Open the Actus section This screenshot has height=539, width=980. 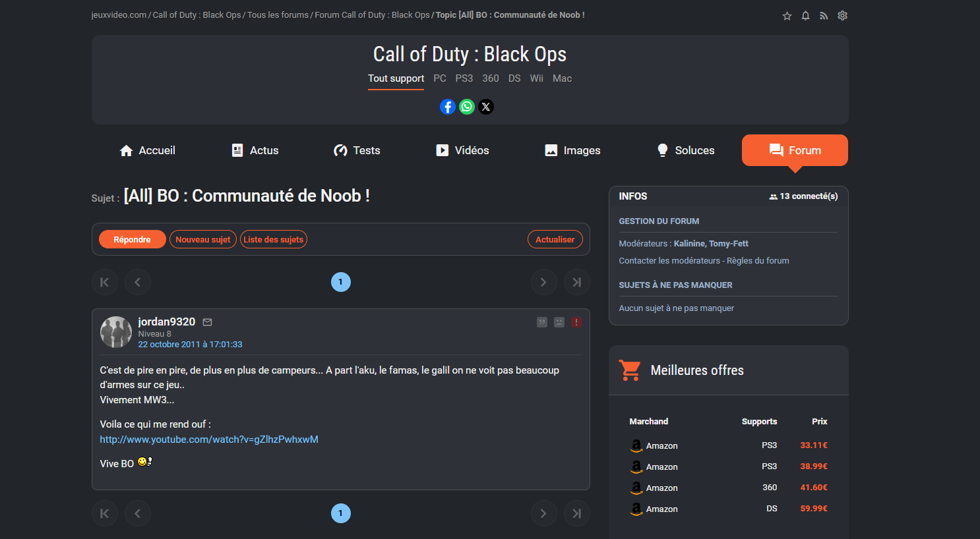(255, 150)
